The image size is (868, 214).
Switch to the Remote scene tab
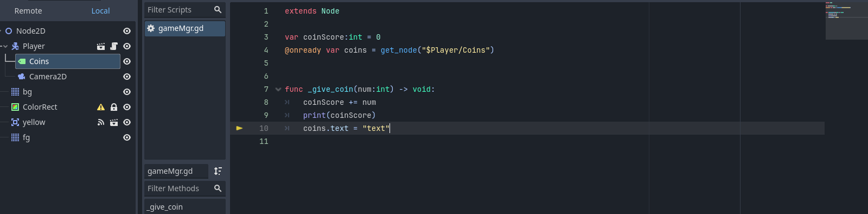coord(28,11)
